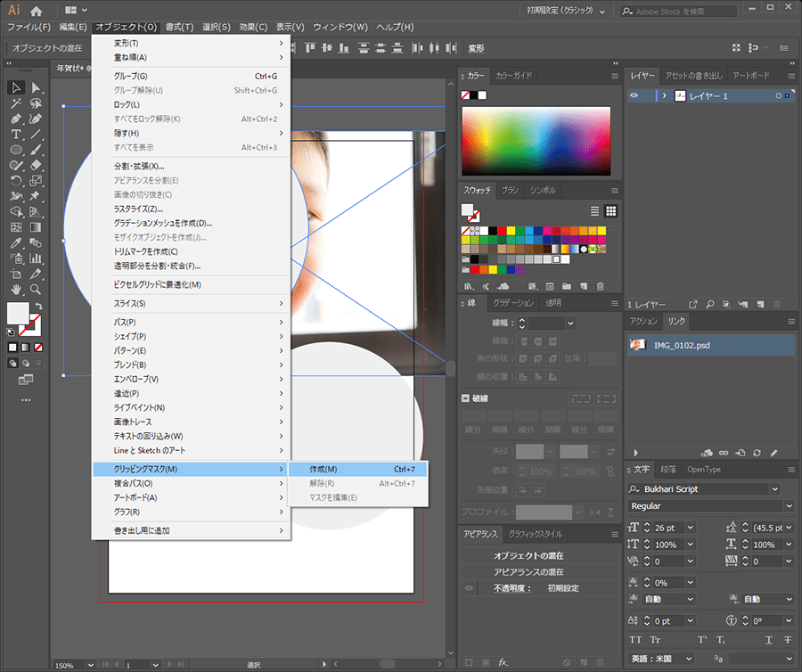This screenshot has height=672, width=802.
Task: Switch to the グラデーション tab
Action: 513,303
